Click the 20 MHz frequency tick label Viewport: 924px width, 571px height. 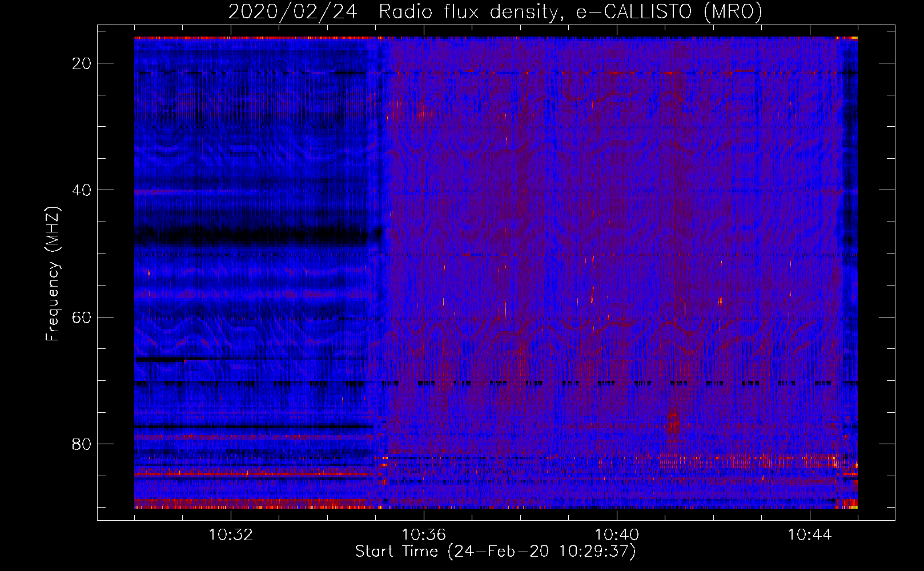pos(82,63)
